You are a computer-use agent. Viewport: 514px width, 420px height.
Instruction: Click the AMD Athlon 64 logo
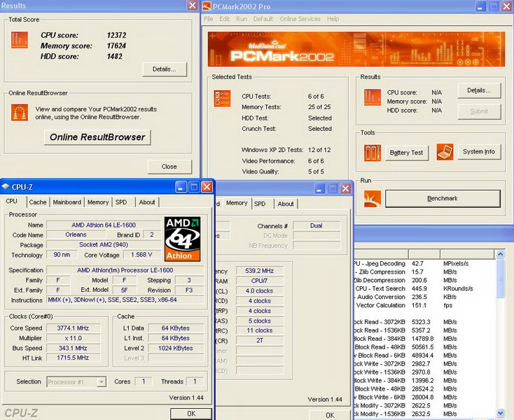pyautogui.click(x=182, y=239)
